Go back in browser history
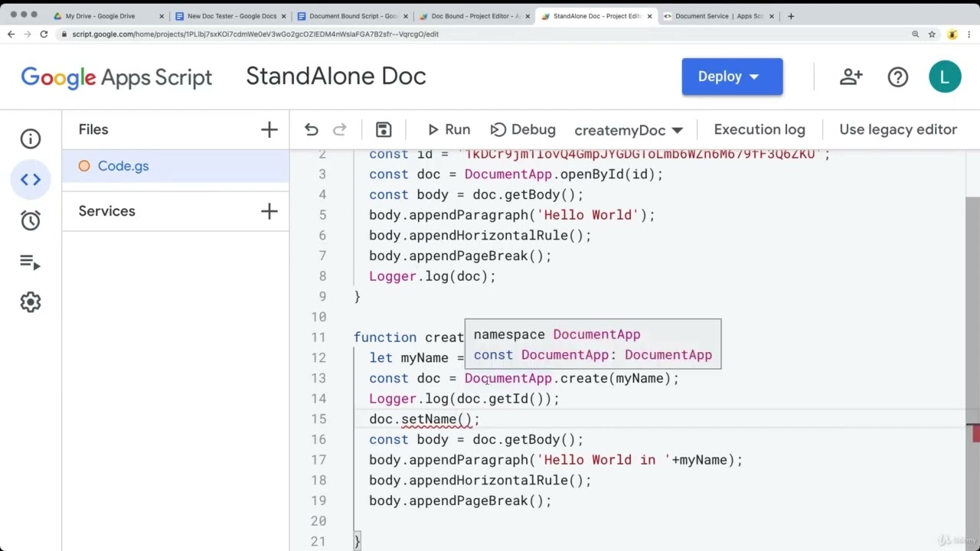The height and width of the screenshot is (551, 980). point(11,34)
